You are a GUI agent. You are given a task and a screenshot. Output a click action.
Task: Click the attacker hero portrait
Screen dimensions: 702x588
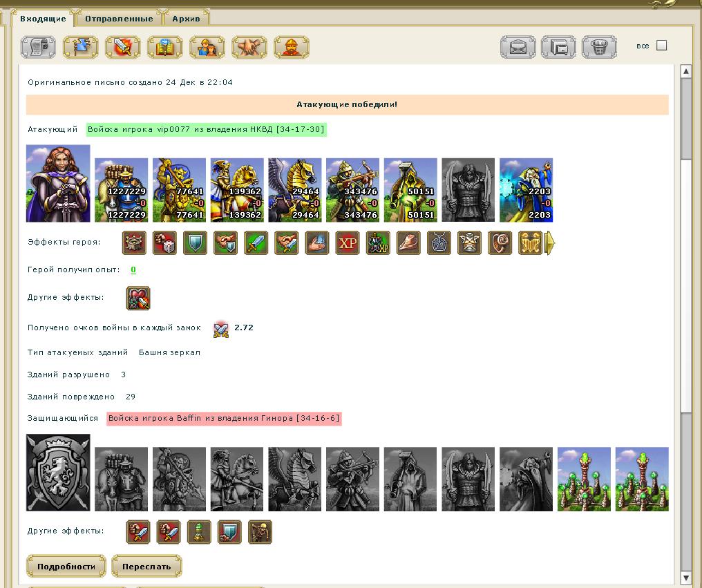tap(58, 183)
